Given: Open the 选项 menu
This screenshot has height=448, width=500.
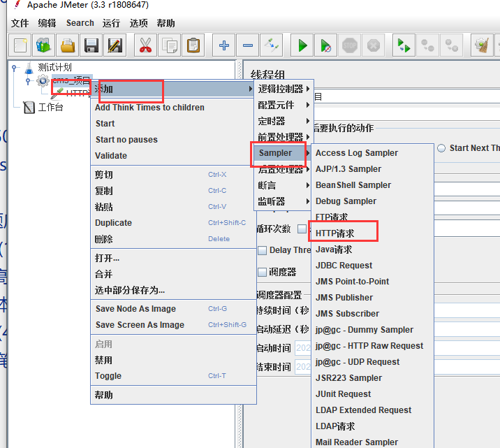Looking at the screenshot, I should click(138, 23).
